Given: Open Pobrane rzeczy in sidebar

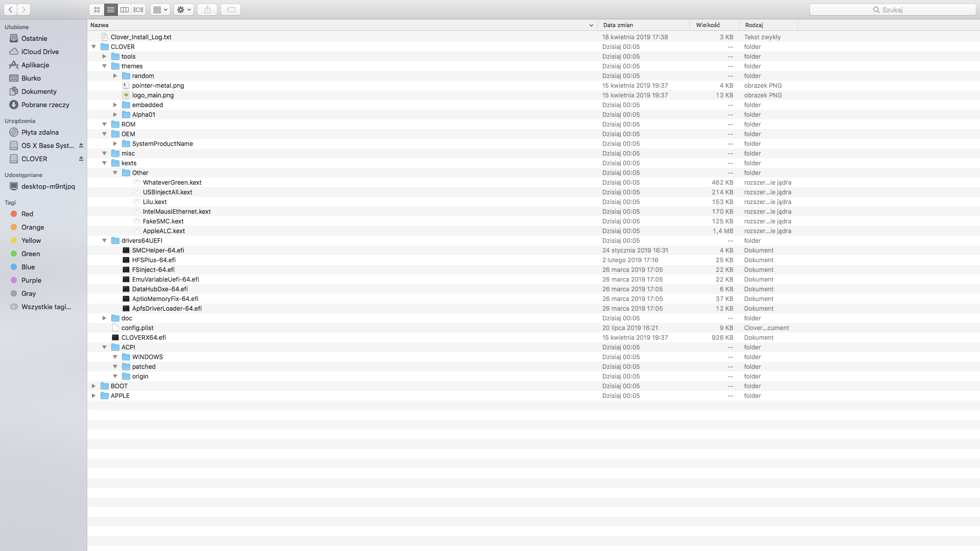Looking at the screenshot, I should pos(45,105).
